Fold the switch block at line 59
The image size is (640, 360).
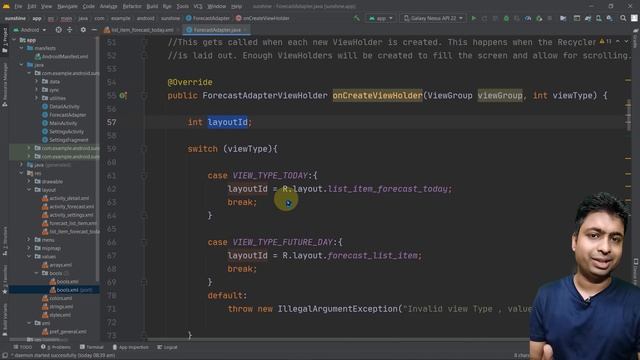(x=144, y=149)
